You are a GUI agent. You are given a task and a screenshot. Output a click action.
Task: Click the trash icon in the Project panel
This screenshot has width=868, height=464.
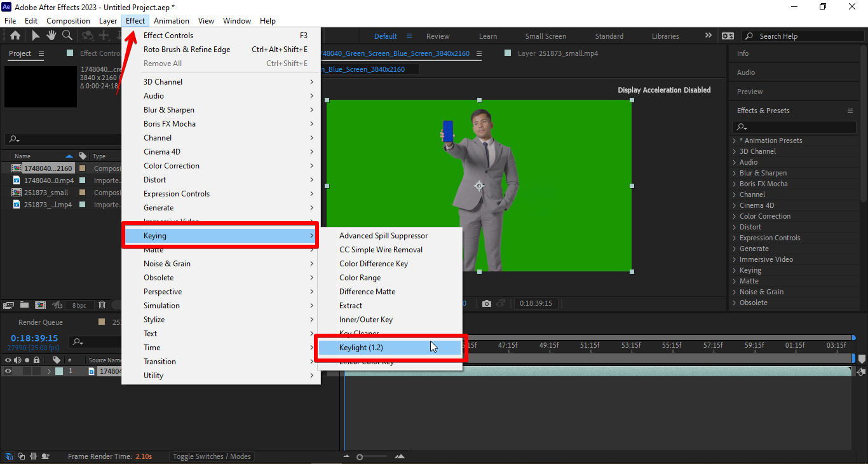pyautogui.click(x=102, y=305)
